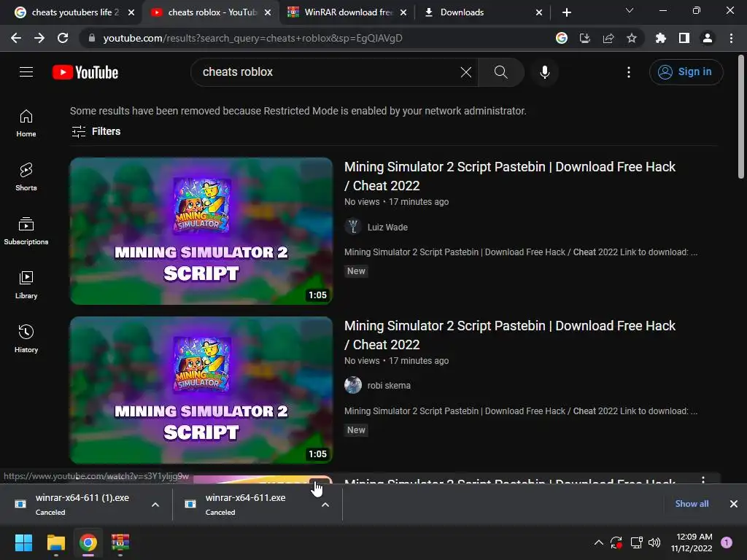Click Chrome taskbar icon

click(88, 542)
